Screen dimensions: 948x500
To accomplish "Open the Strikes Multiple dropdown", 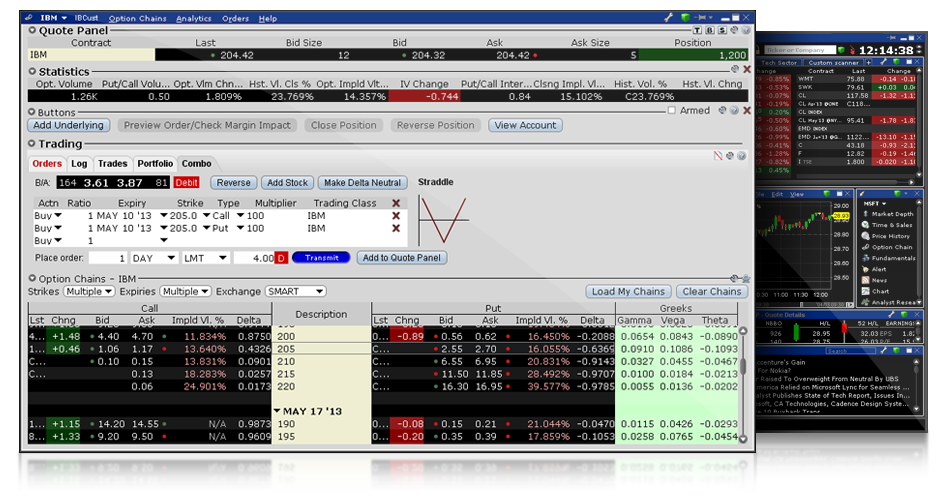I will click(88, 291).
